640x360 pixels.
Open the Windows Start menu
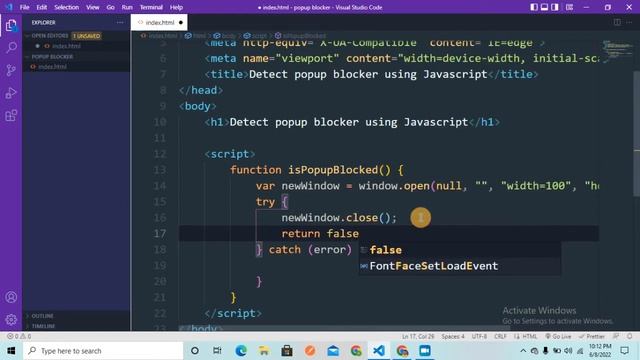click(x=11, y=351)
